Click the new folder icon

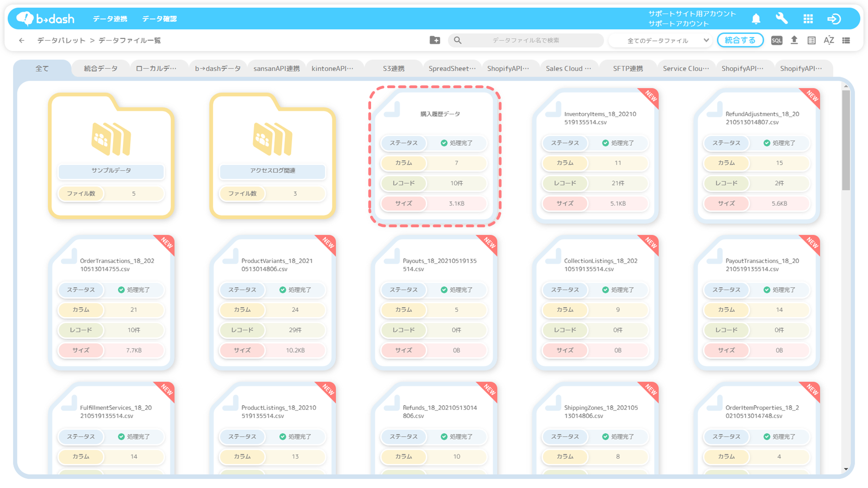[x=435, y=40]
